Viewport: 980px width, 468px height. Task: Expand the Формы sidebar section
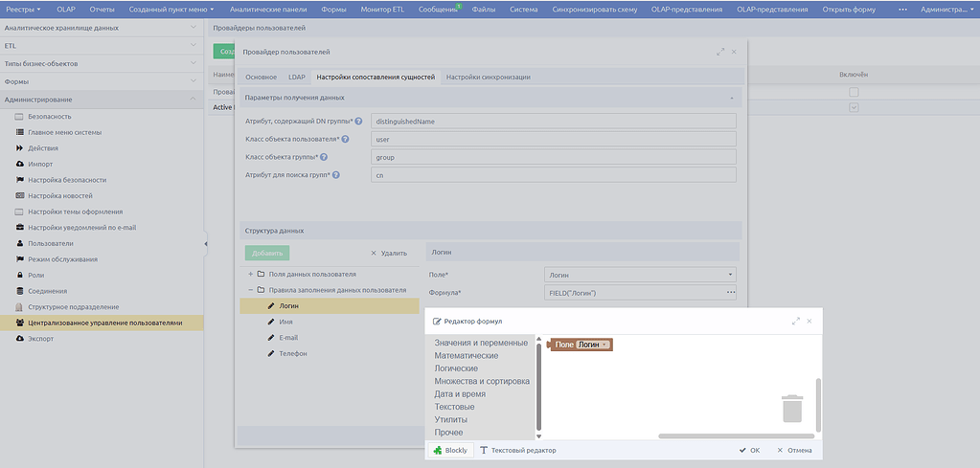pyautogui.click(x=102, y=81)
